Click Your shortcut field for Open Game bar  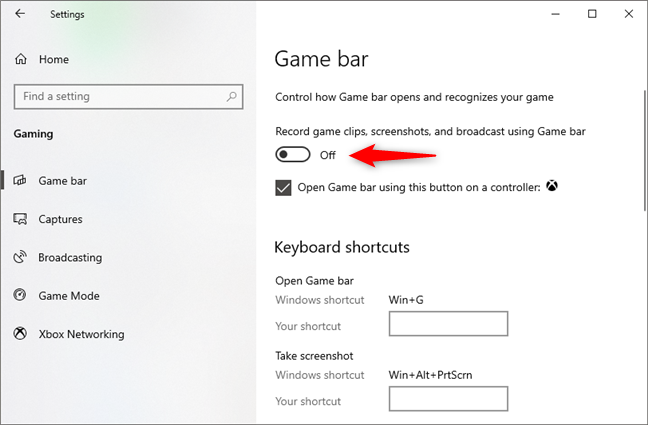pos(448,324)
